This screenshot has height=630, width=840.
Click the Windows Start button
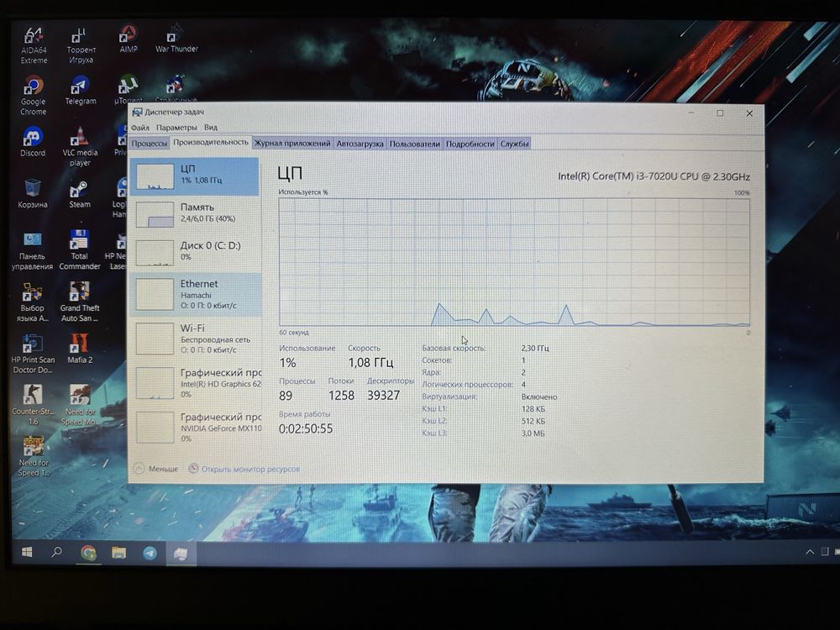coord(26,552)
